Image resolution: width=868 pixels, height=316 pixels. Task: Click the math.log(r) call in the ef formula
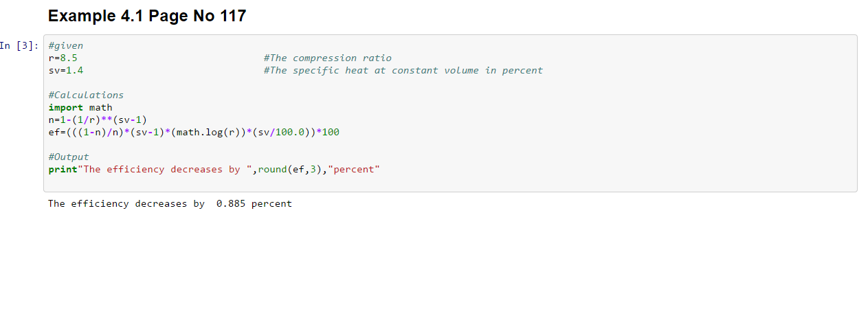pos(208,133)
